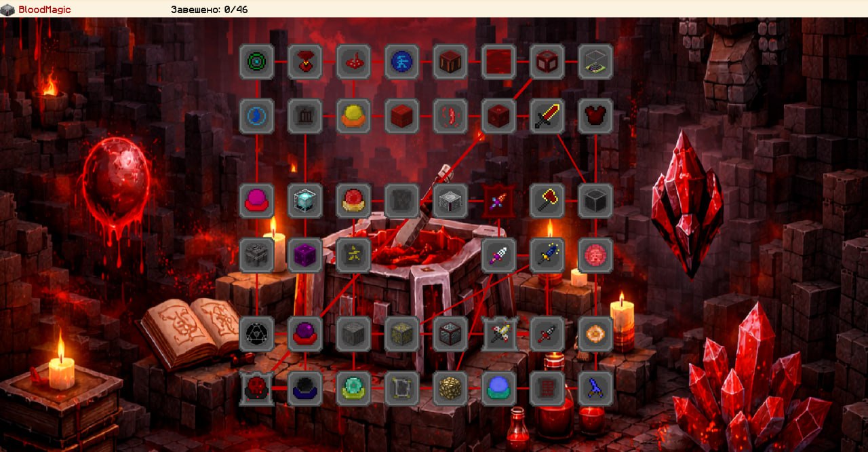Click the blue water sigil quest
868x452 pixels.
[x=257, y=116]
